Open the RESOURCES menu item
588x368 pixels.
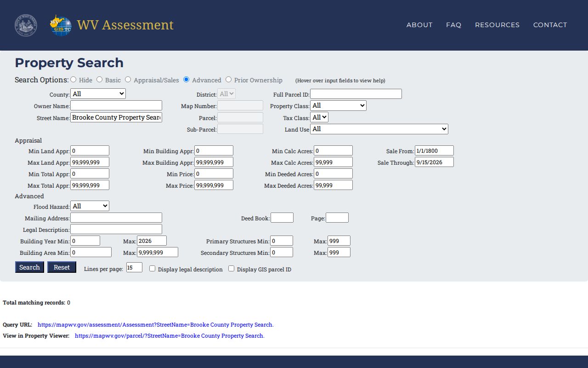click(x=497, y=25)
